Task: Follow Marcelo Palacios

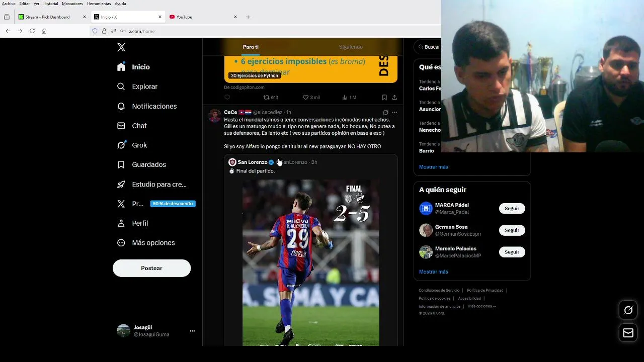Action: pos(512,252)
